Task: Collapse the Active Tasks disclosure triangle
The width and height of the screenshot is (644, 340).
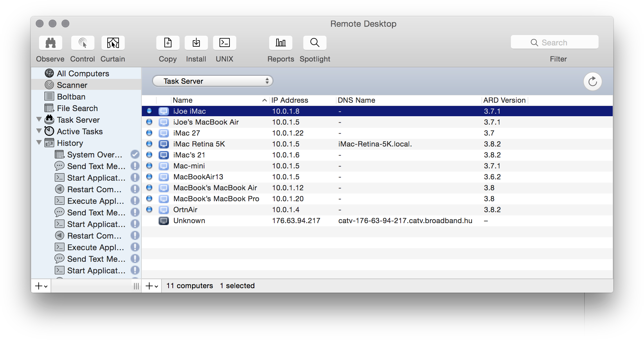Action: click(x=39, y=131)
